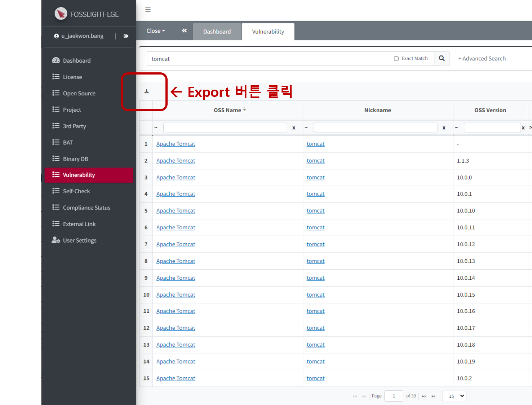Image resolution: width=532 pixels, height=405 pixels.
Task: Click the search magnifier button
Action: (x=442, y=58)
